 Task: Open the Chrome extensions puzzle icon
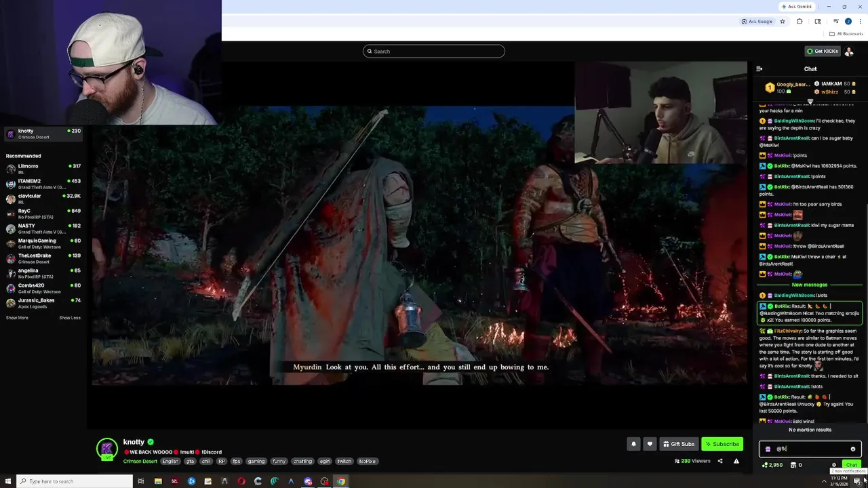[x=800, y=22]
